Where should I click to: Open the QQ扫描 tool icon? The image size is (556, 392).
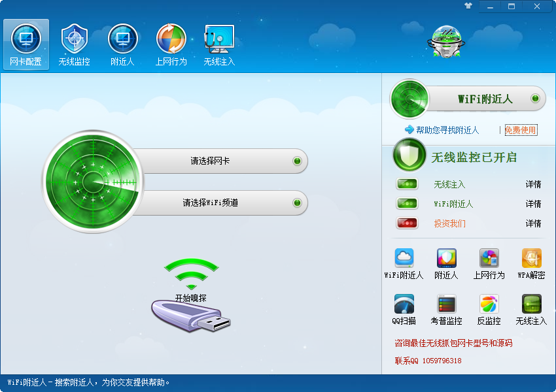click(x=404, y=304)
